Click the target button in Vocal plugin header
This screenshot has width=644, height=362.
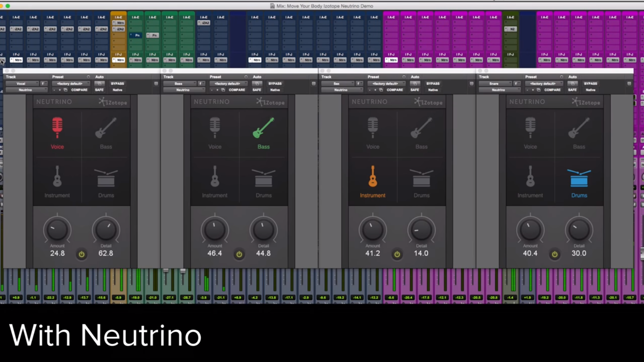(x=156, y=84)
